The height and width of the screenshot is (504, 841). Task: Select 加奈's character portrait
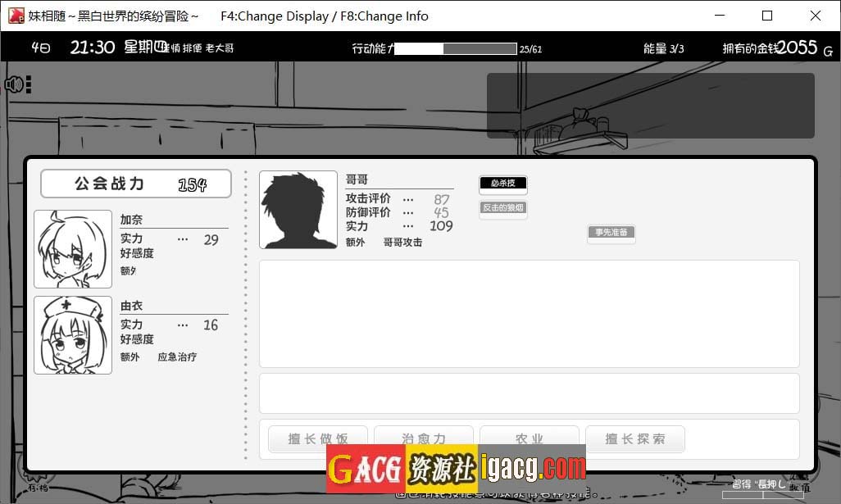[73, 249]
